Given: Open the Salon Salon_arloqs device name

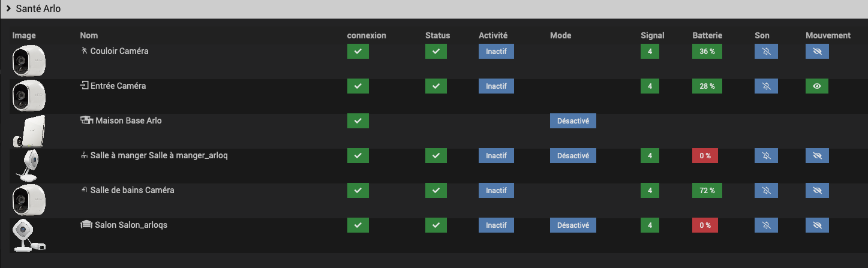Looking at the screenshot, I should click(124, 225).
